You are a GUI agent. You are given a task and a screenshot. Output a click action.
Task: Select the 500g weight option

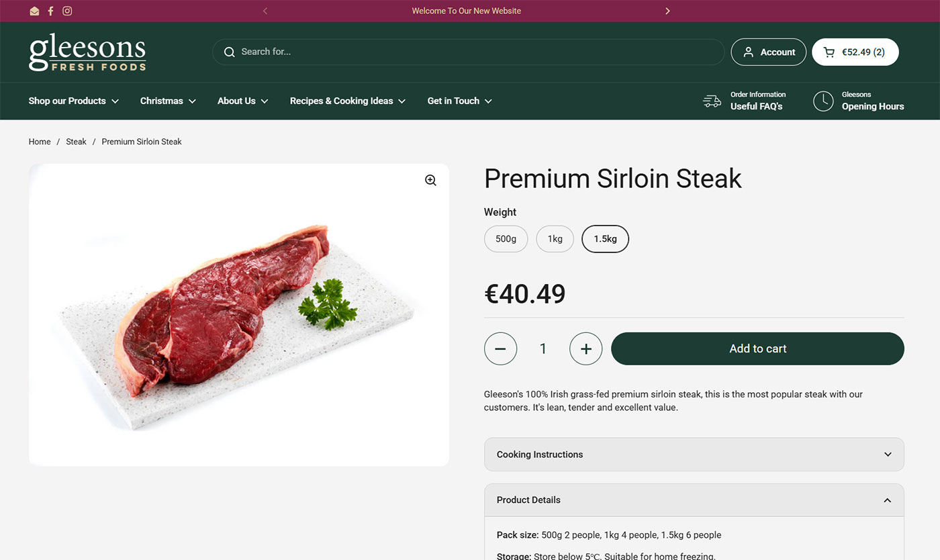(x=506, y=239)
